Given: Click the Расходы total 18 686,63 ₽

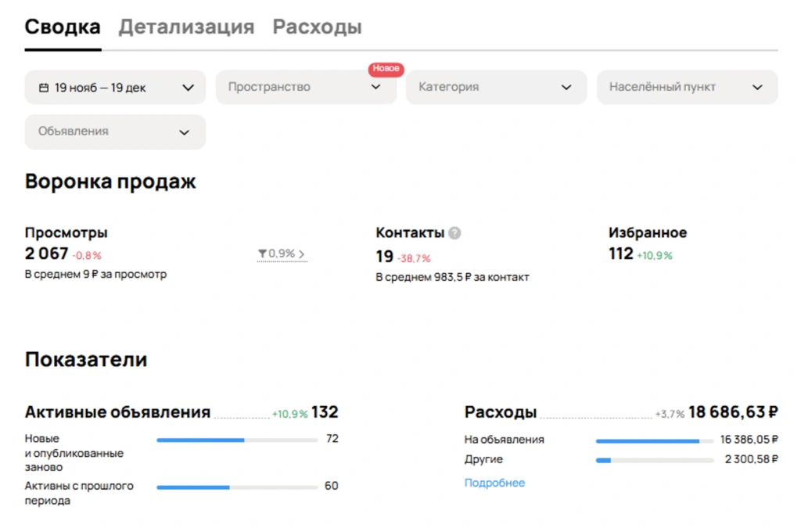Looking at the screenshot, I should (x=733, y=412).
